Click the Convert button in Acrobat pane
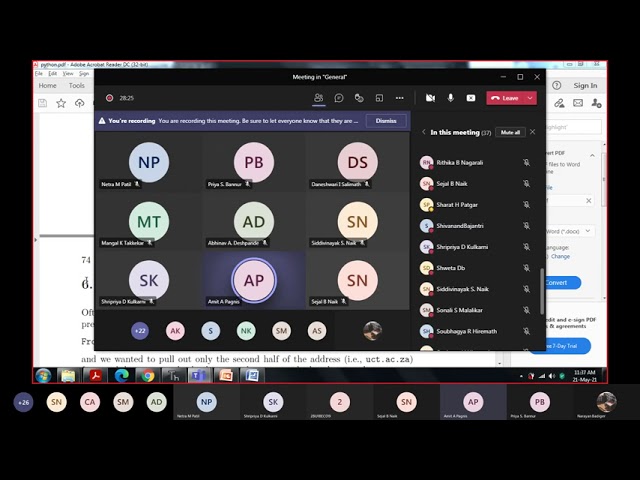Image resolution: width=640 pixels, height=480 pixels. (x=563, y=282)
